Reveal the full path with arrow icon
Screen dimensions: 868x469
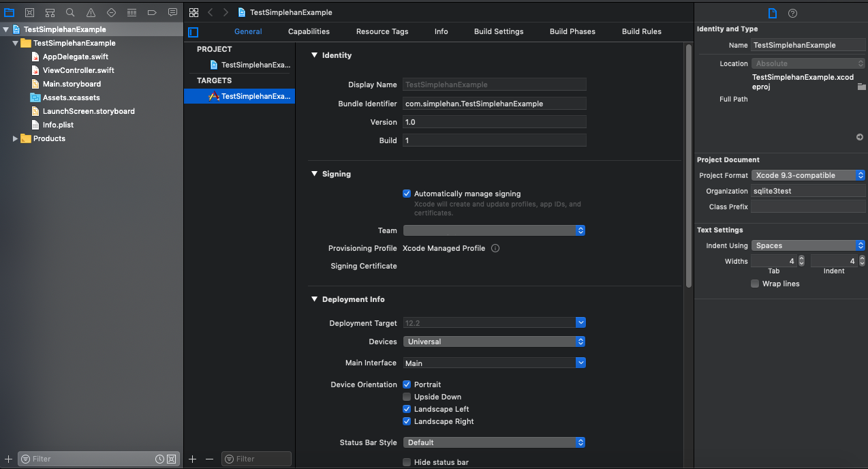pyautogui.click(x=860, y=137)
